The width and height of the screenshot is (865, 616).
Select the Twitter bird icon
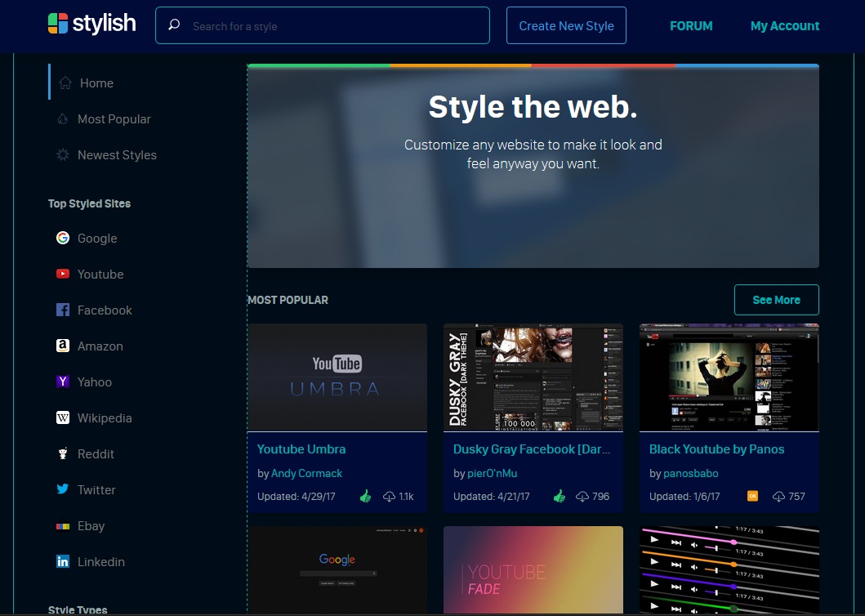63,489
